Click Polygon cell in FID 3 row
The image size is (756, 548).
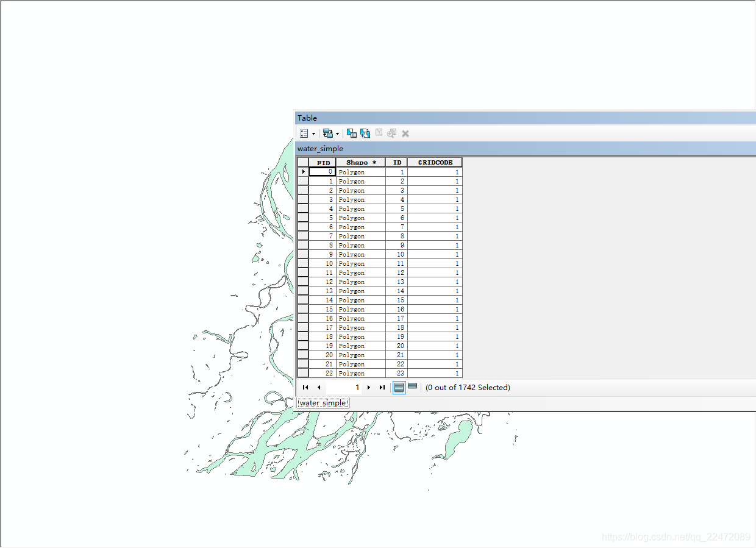tap(361, 199)
